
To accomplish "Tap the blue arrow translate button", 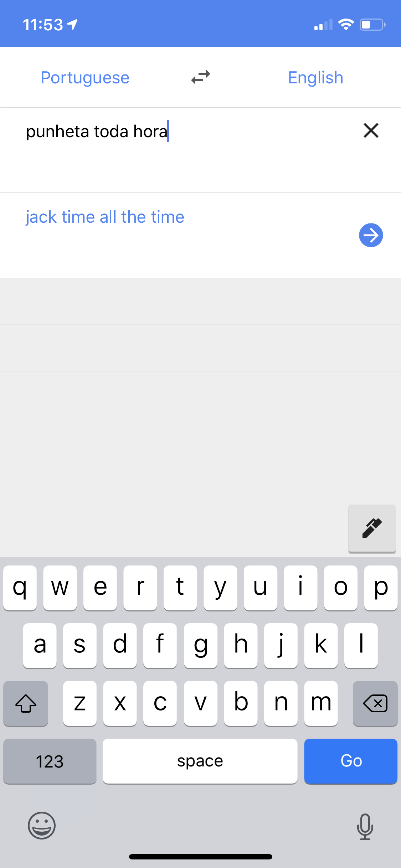I will 371,235.
